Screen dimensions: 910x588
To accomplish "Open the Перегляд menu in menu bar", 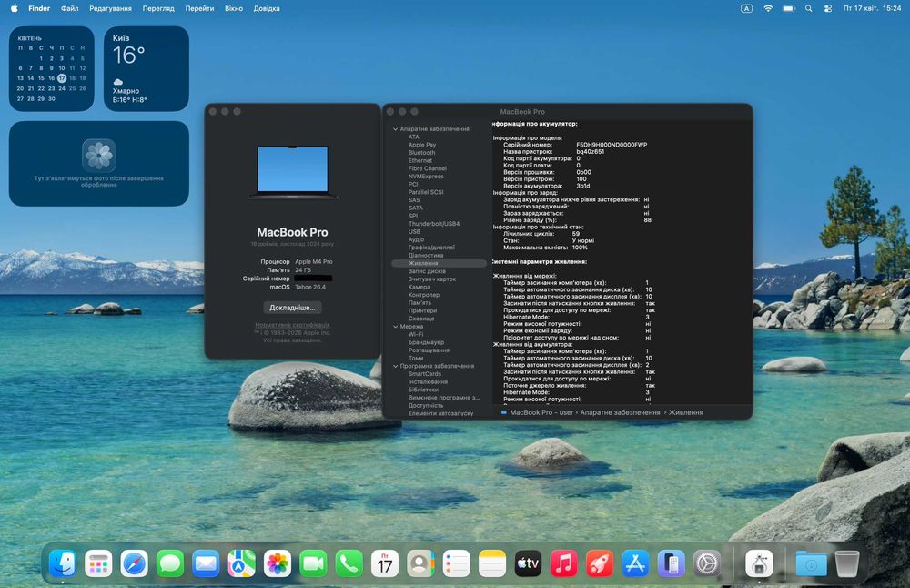I will click(158, 8).
